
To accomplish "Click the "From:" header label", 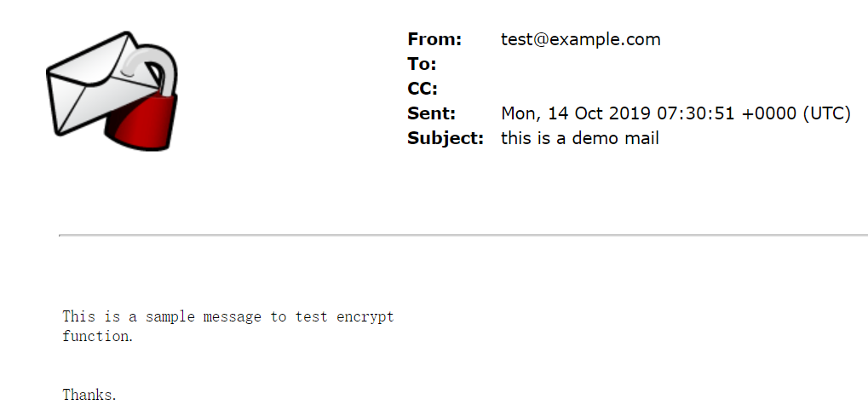I will (434, 39).
